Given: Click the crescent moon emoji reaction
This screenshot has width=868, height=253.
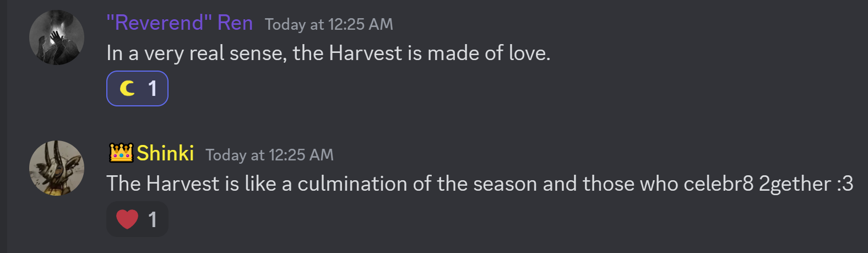Looking at the screenshot, I should pos(127,88).
